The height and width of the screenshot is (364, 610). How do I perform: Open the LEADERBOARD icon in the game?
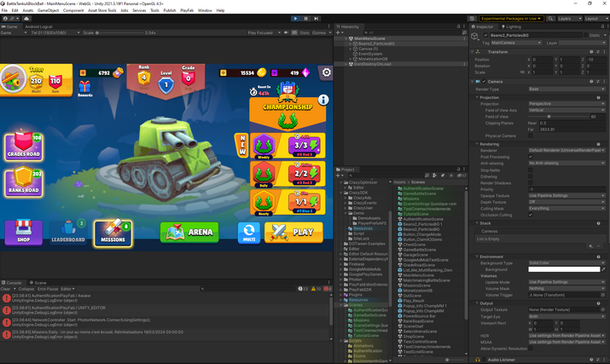[x=68, y=233]
